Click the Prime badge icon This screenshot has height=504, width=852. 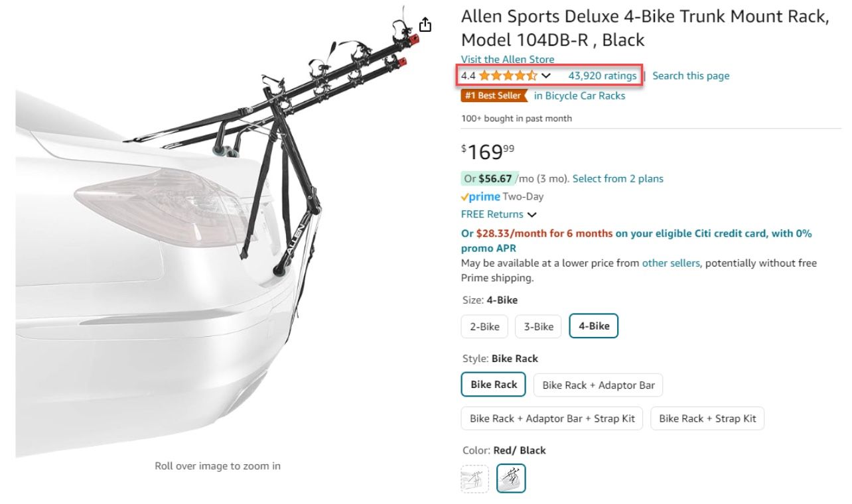click(477, 196)
